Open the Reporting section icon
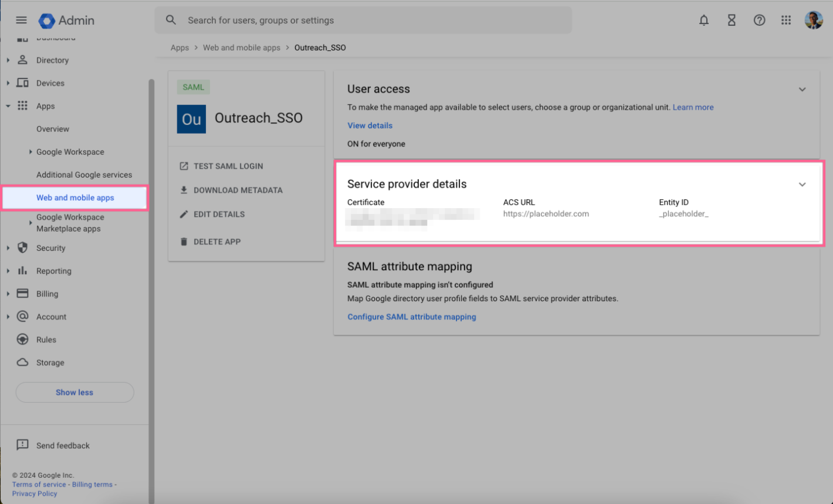The width and height of the screenshot is (833, 504). [x=22, y=271]
